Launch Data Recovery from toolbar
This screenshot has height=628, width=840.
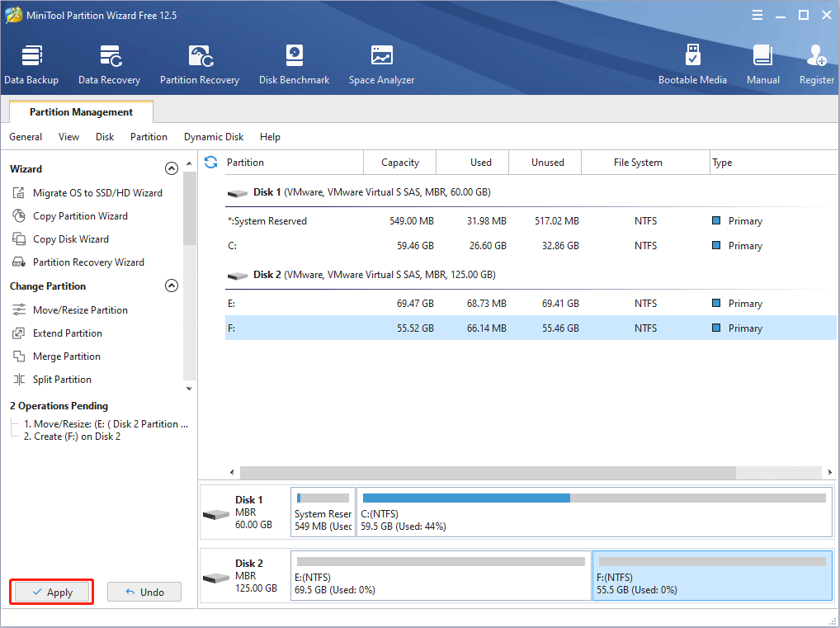coord(109,65)
